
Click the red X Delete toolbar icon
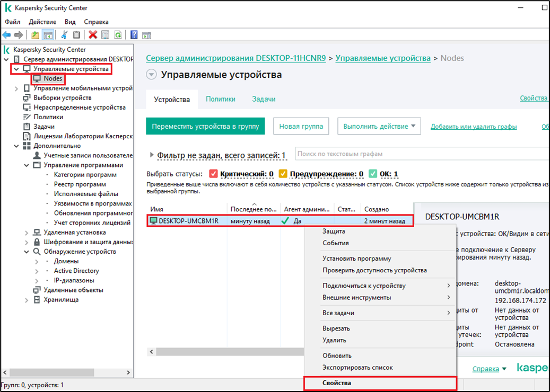point(93,35)
